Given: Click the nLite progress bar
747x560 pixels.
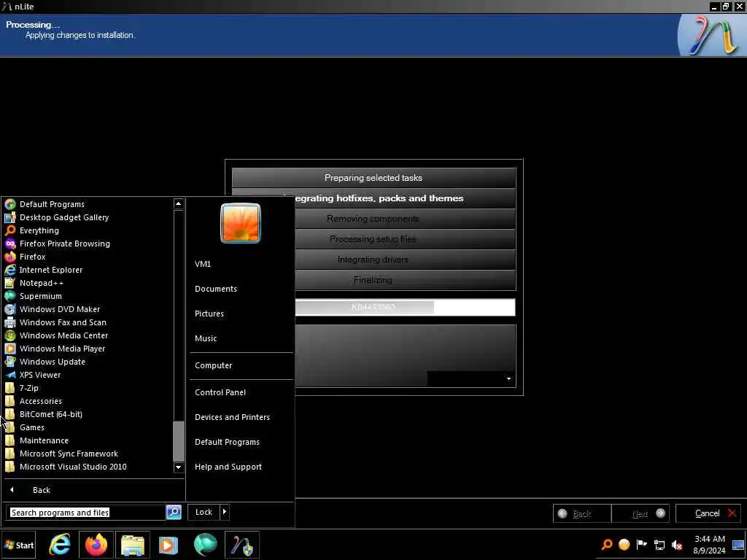Looking at the screenshot, I should click(x=405, y=307).
